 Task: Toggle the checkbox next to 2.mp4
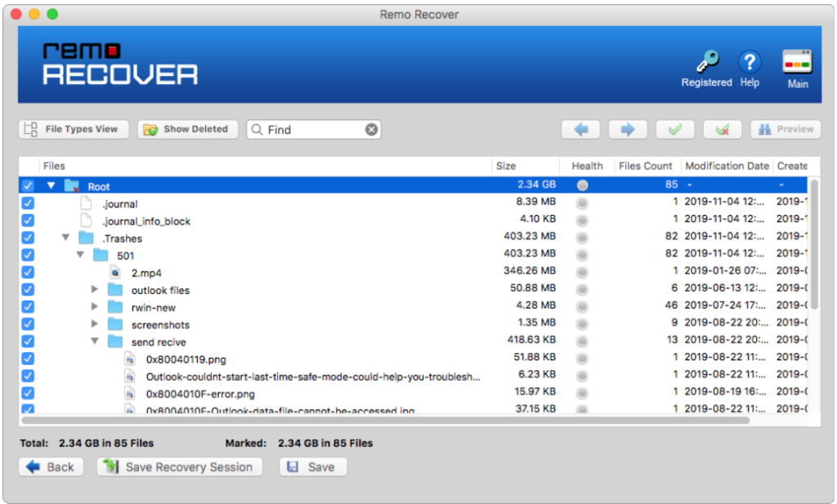27,272
